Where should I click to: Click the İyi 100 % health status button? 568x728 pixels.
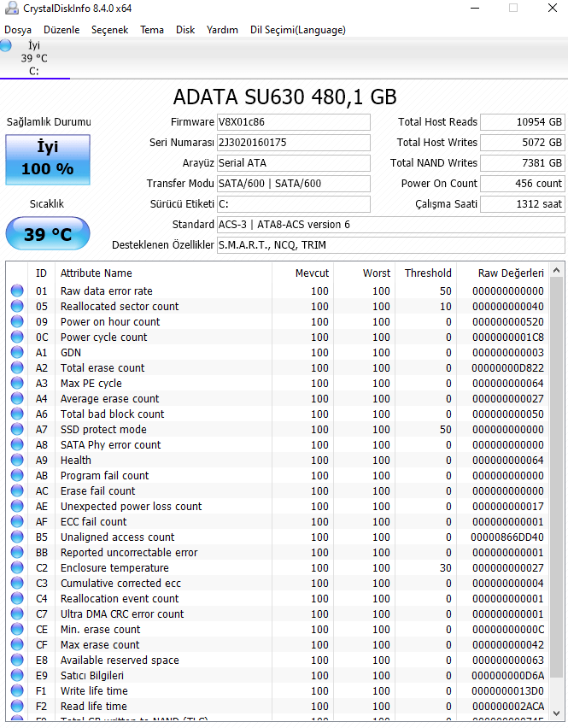click(x=48, y=158)
